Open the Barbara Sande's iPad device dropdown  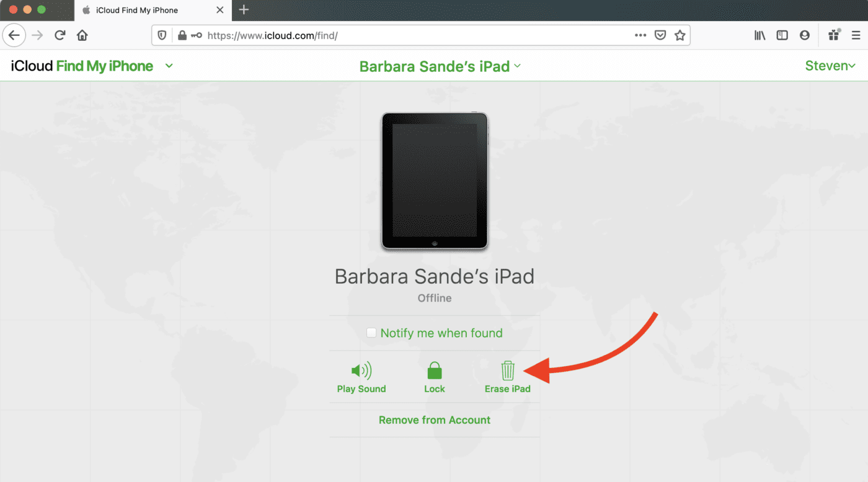(440, 66)
